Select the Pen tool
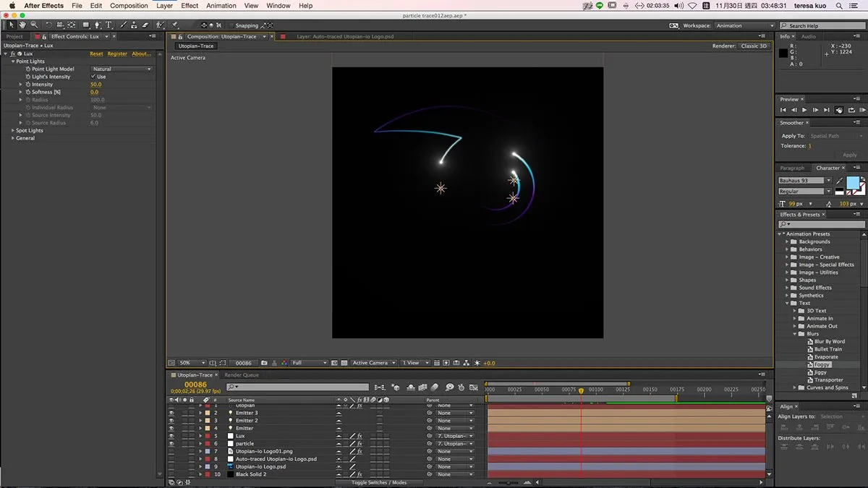 point(98,25)
